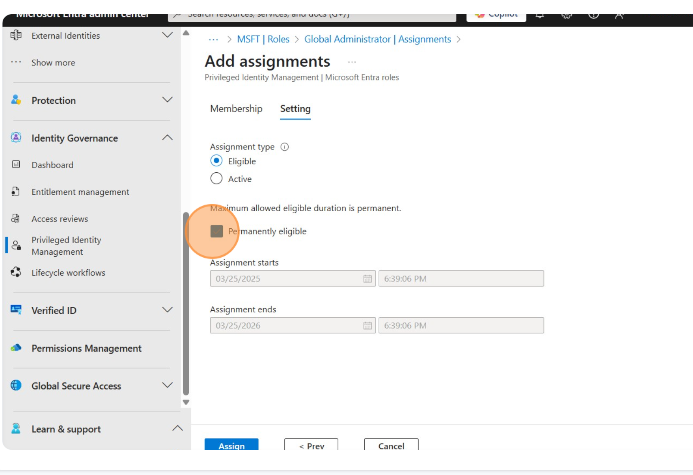Click the Verified ID icon
Viewport: 693px width, 475px height.
pyautogui.click(x=16, y=310)
